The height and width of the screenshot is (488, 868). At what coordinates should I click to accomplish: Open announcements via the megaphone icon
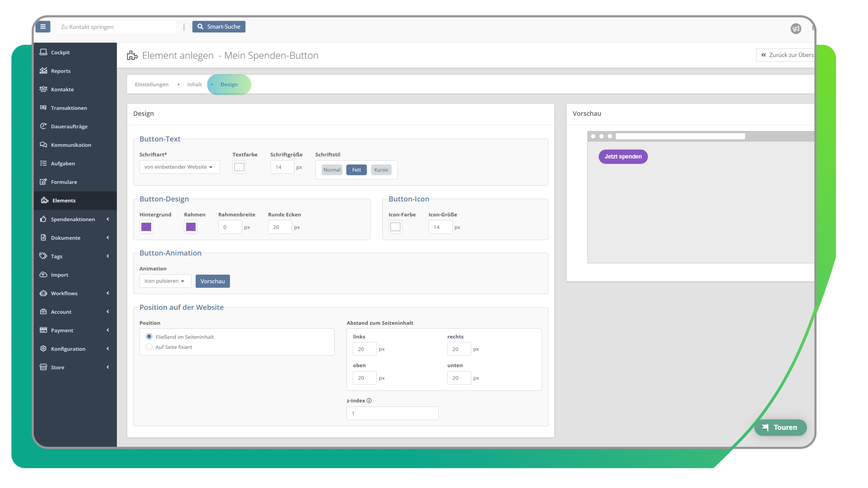click(x=796, y=29)
